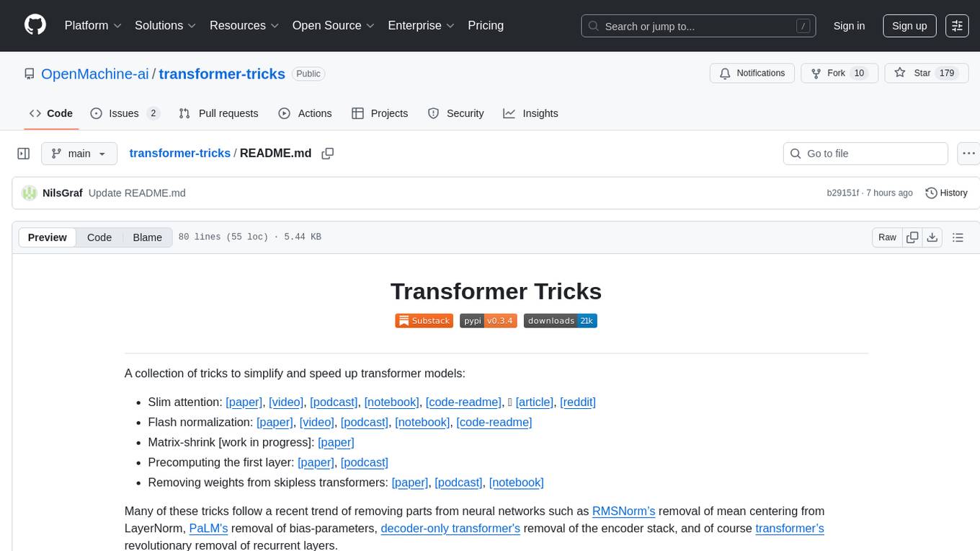Expand the Enterprise menu

pos(421,25)
